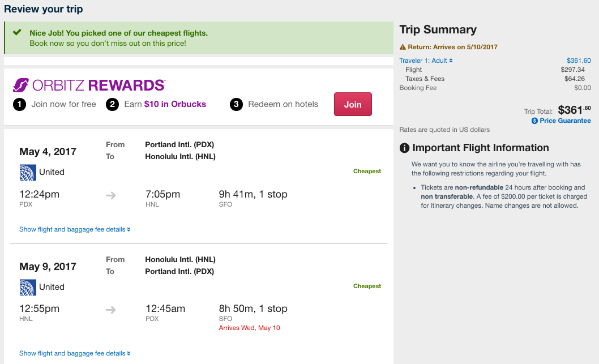Viewport: 599px width, 364px height.
Task: Expand May 9 flight and baggage fee details
Action: click(75, 353)
